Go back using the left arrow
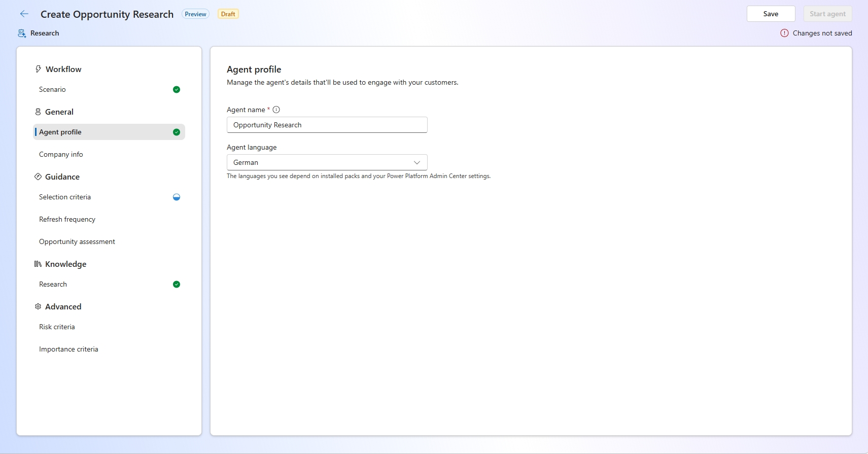The width and height of the screenshot is (868, 454). [24, 14]
